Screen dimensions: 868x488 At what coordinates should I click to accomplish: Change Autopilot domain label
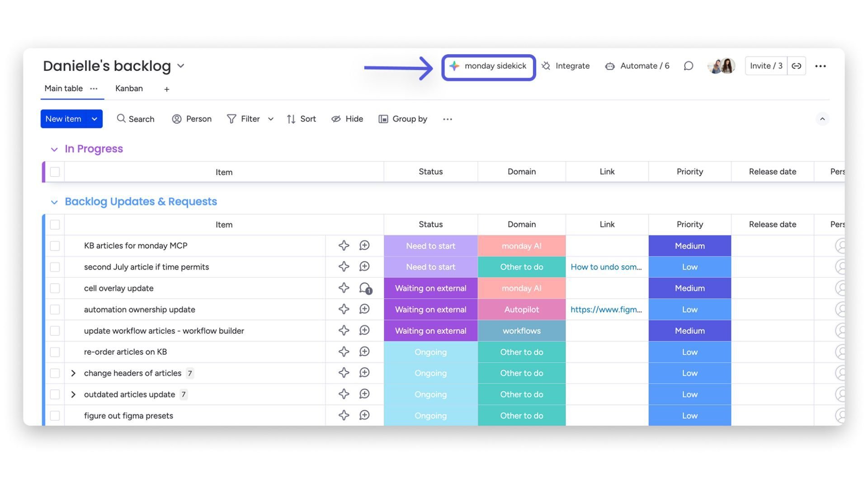pyautogui.click(x=522, y=310)
